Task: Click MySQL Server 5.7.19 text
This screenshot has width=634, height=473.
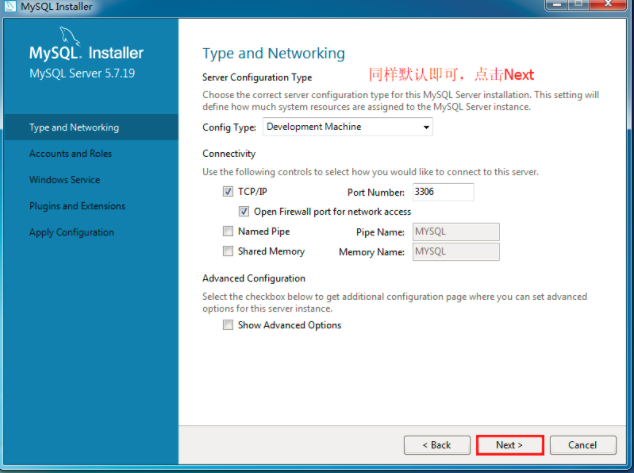Action: coord(82,74)
